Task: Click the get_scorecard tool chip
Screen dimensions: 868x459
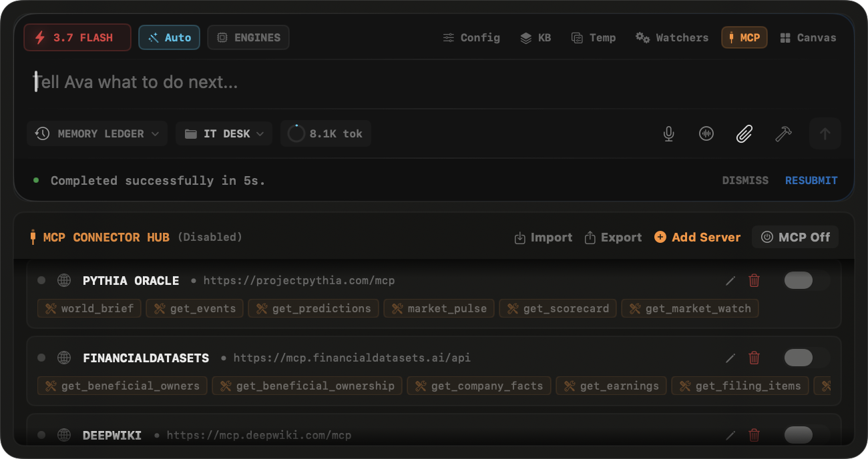Action: tap(558, 308)
